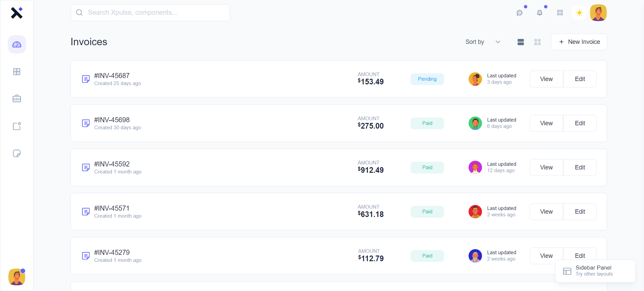
Task: Open the chat messages icon
Action: [x=520, y=13]
